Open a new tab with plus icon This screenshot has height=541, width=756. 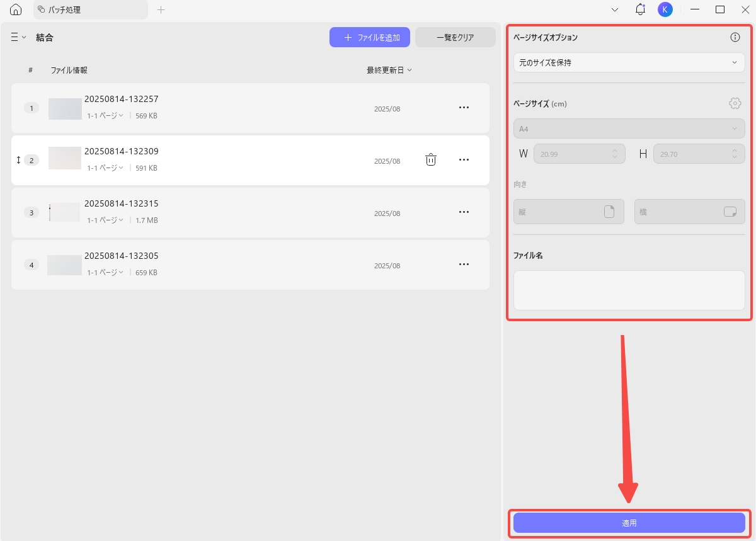point(161,9)
